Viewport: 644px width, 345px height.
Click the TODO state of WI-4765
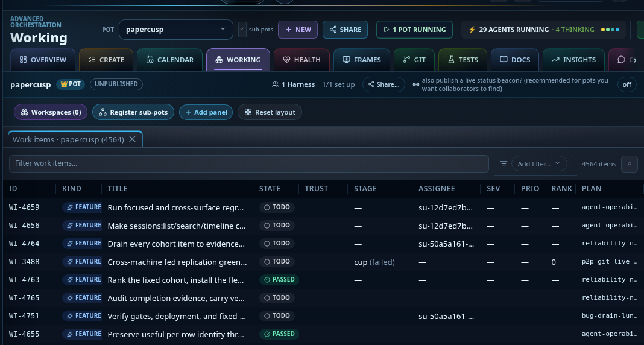pyautogui.click(x=277, y=298)
